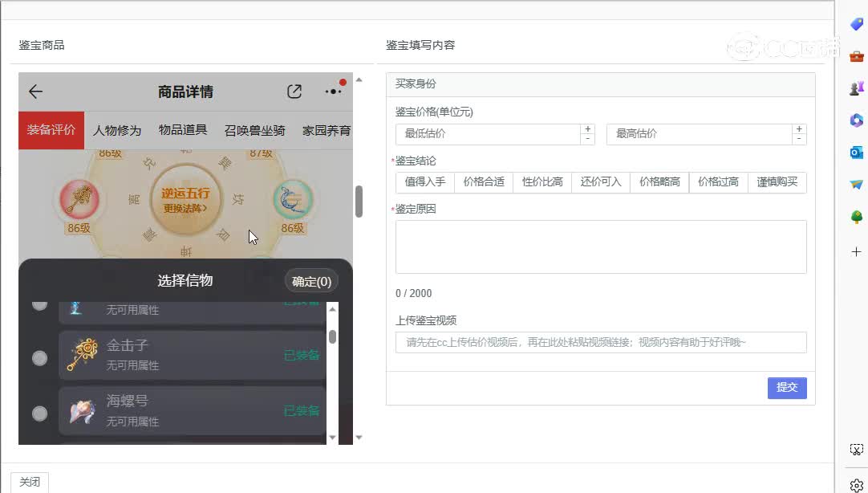Open the red toolbox sidebar icon
Image resolution: width=868 pixels, height=493 pixels.
click(x=857, y=56)
